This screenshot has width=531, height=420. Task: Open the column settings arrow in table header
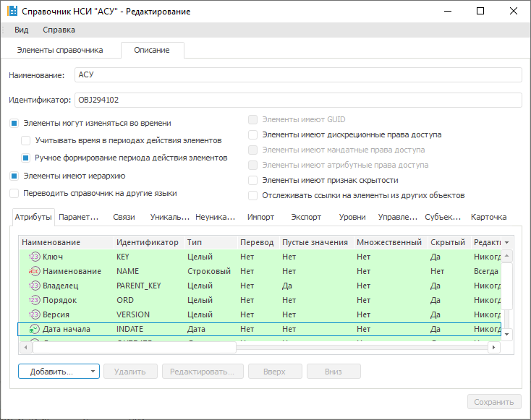(x=506, y=242)
